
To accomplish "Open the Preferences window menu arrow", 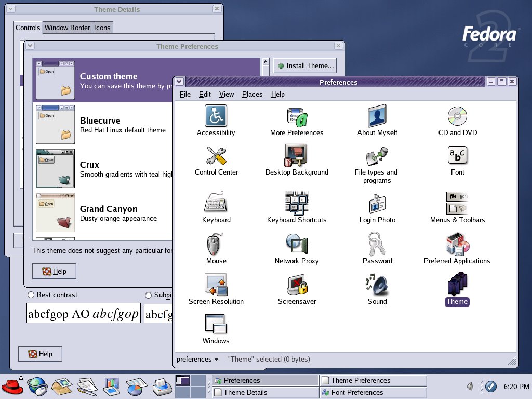I will coord(179,82).
